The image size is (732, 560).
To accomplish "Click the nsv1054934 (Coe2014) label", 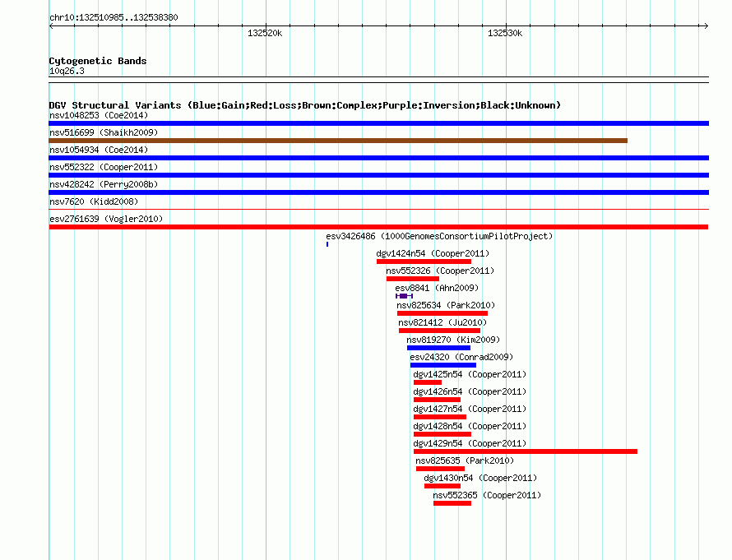I will [99, 150].
